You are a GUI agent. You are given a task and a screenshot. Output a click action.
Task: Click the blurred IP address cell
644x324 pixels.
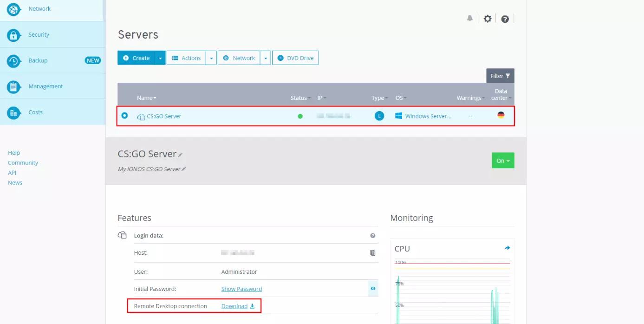pyautogui.click(x=334, y=116)
